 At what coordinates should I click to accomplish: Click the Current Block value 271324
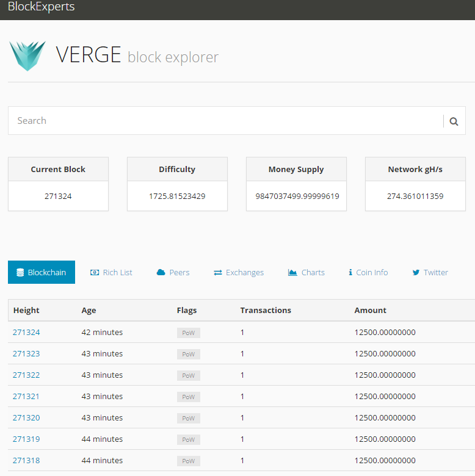click(x=58, y=196)
